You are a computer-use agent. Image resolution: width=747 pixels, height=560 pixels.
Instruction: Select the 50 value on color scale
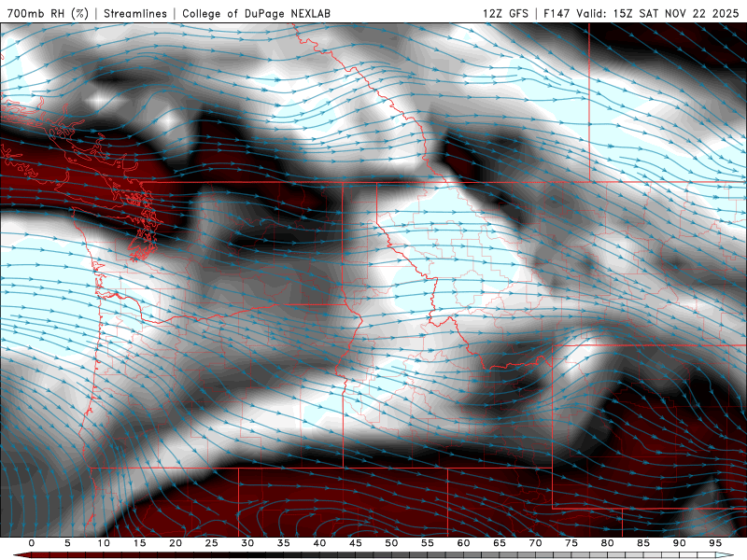(391, 543)
